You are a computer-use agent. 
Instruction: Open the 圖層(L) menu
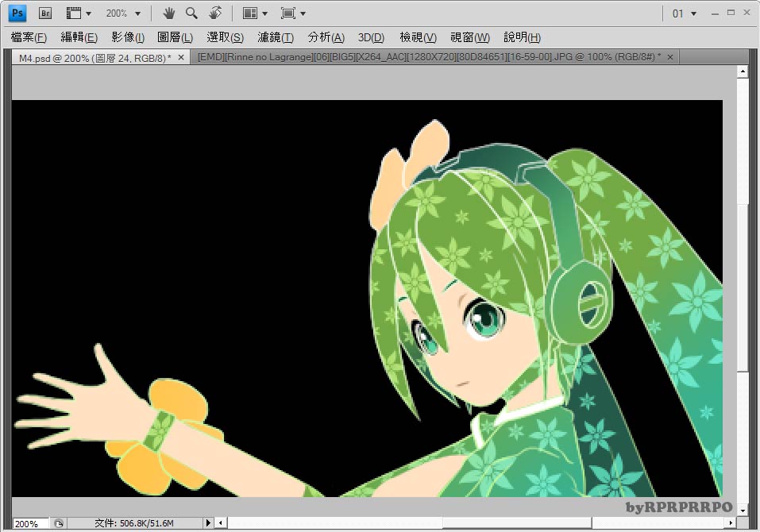pos(175,37)
